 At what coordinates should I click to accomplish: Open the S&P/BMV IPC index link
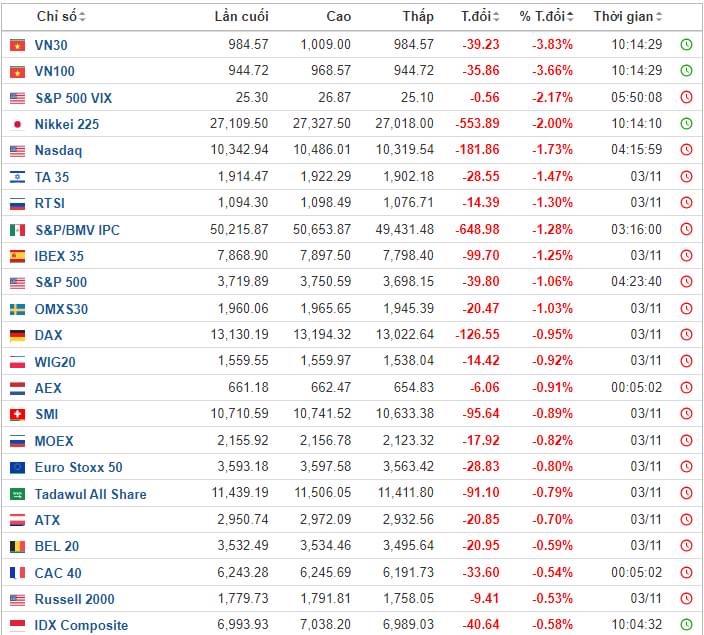point(77,230)
